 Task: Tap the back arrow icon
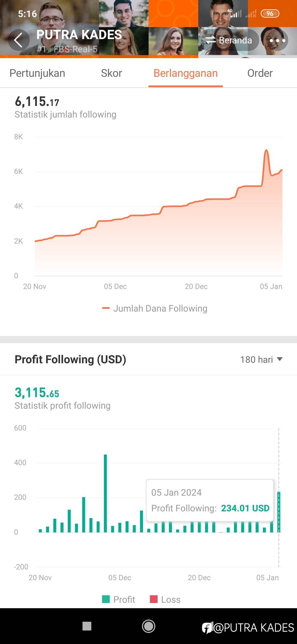point(18,40)
